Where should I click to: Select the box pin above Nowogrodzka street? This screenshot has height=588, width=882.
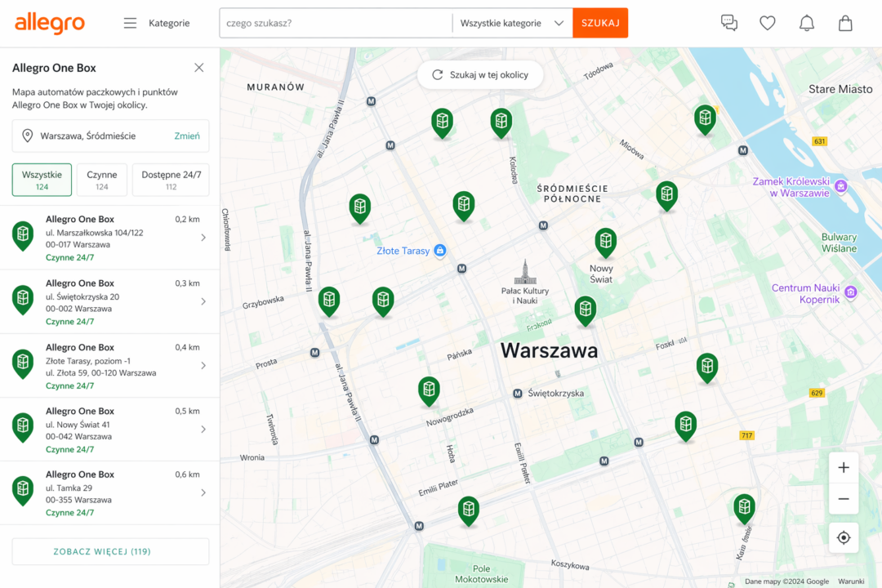pos(429,391)
